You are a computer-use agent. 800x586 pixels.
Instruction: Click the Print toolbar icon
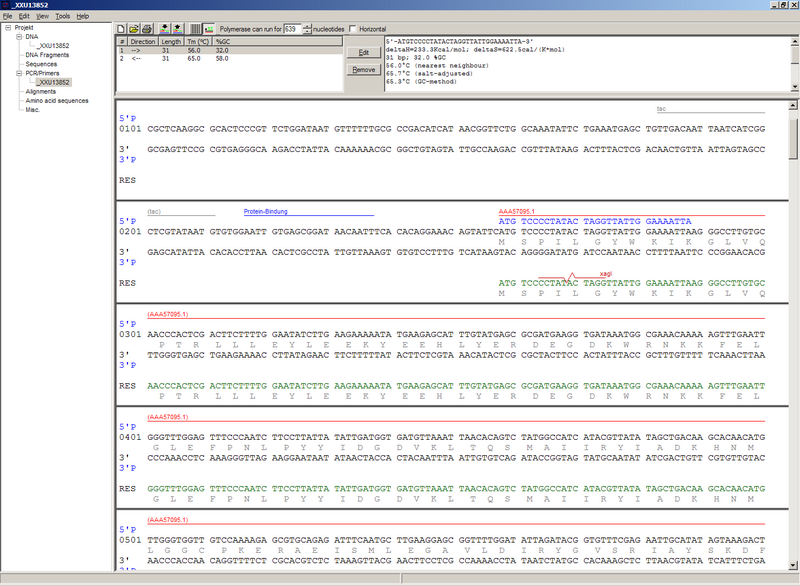pos(147,29)
